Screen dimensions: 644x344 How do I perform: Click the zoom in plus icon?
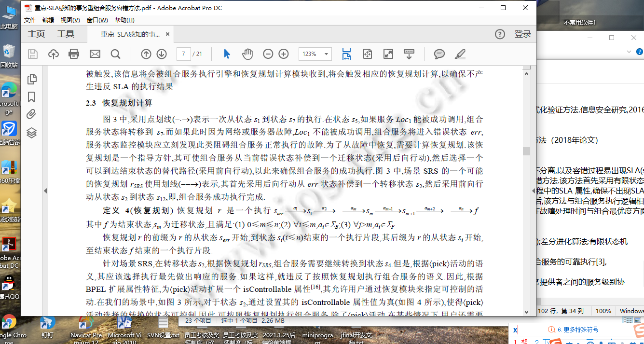coord(284,54)
